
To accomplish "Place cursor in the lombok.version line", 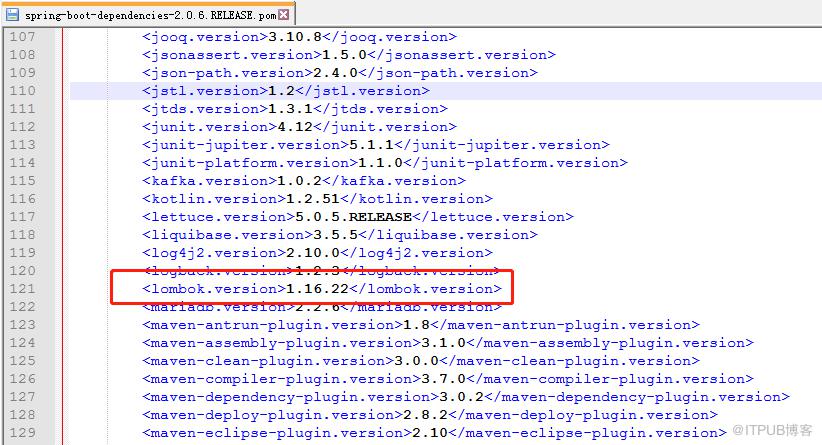I will (x=322, y=289).
